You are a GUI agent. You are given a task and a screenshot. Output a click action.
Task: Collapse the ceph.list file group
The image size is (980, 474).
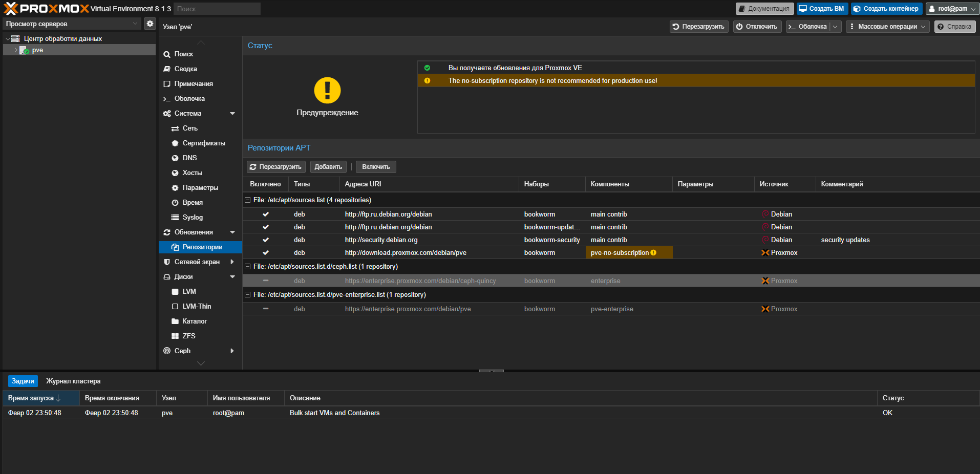coord(248,267)
